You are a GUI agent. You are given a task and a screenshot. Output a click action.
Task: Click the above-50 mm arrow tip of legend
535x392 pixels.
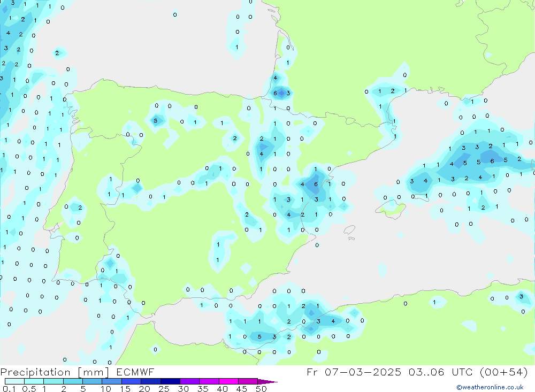coord(267,381)
